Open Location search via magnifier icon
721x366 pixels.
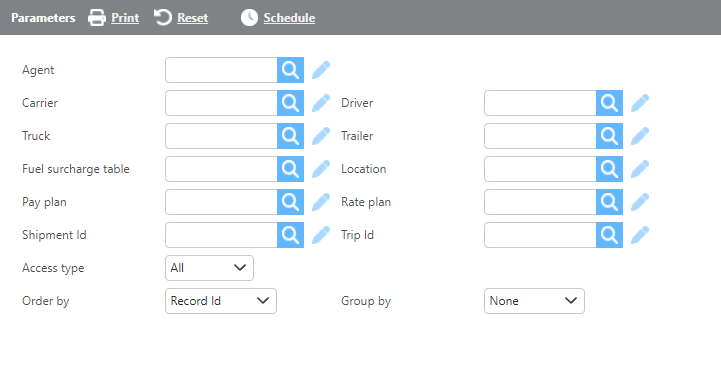point(609,169)
